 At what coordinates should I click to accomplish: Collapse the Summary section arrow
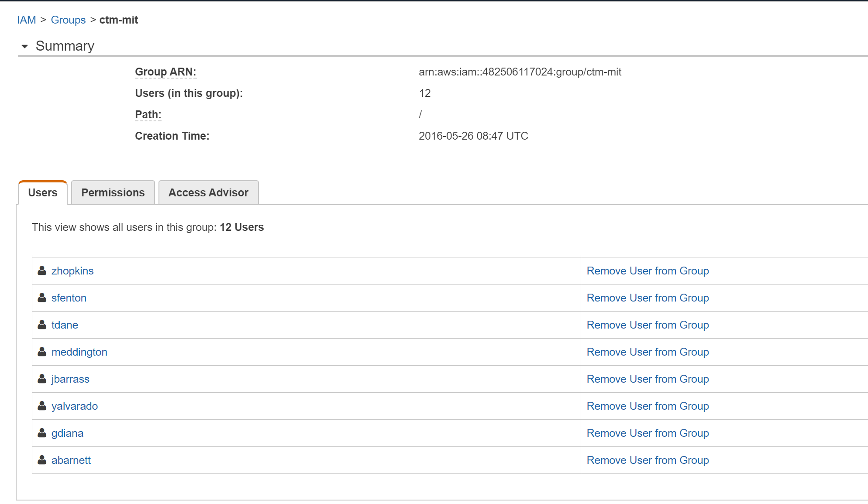24,46
